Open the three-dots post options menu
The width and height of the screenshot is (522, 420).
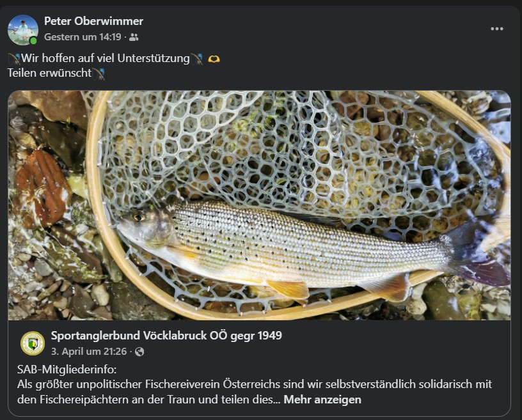(496, 29)
